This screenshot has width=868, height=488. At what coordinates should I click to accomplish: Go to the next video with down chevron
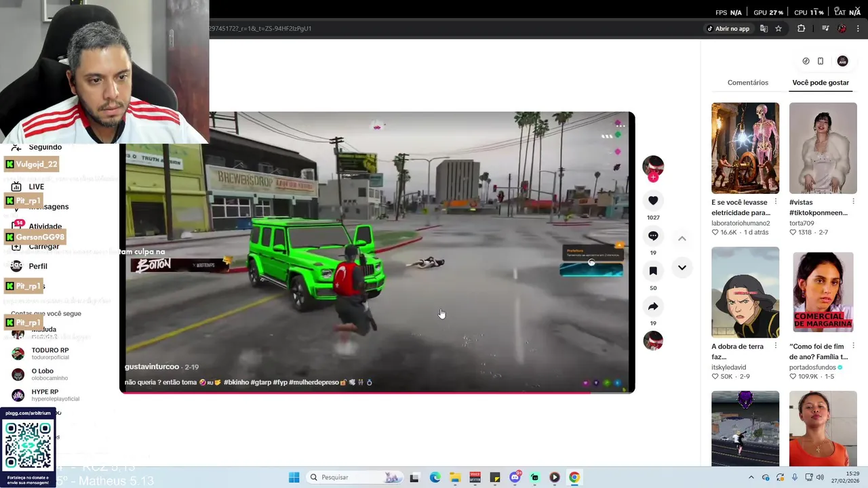tap(682, 268)
